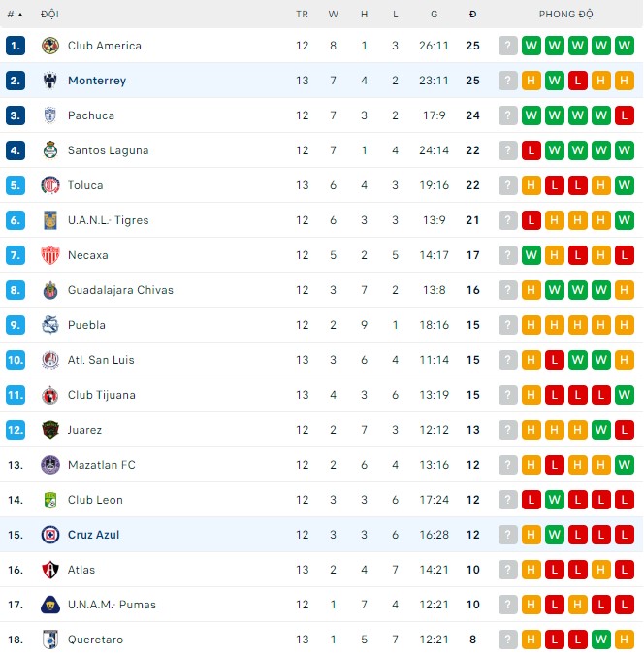Click the Club America team crest
644x656 pixels.
click(x=50, y=46)
